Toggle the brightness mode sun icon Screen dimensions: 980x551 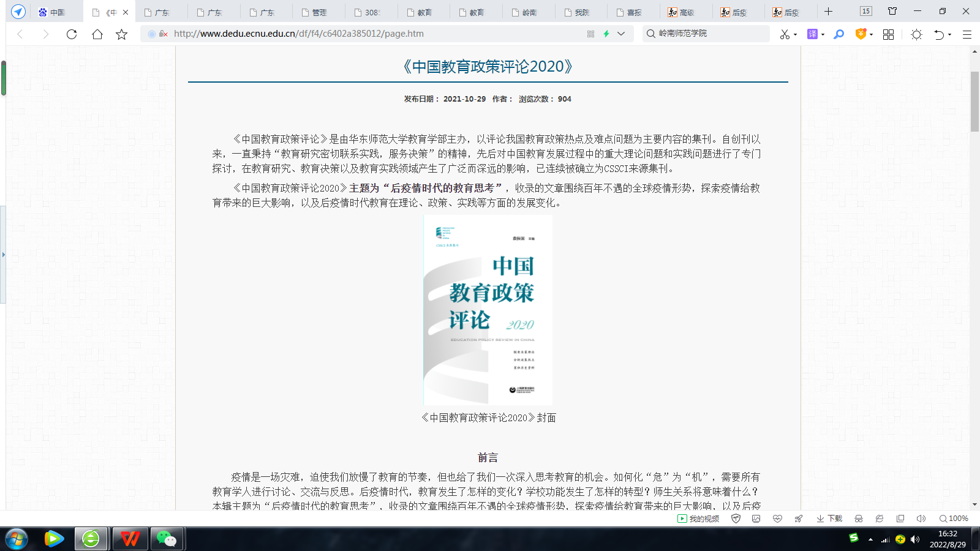(916, 34)
